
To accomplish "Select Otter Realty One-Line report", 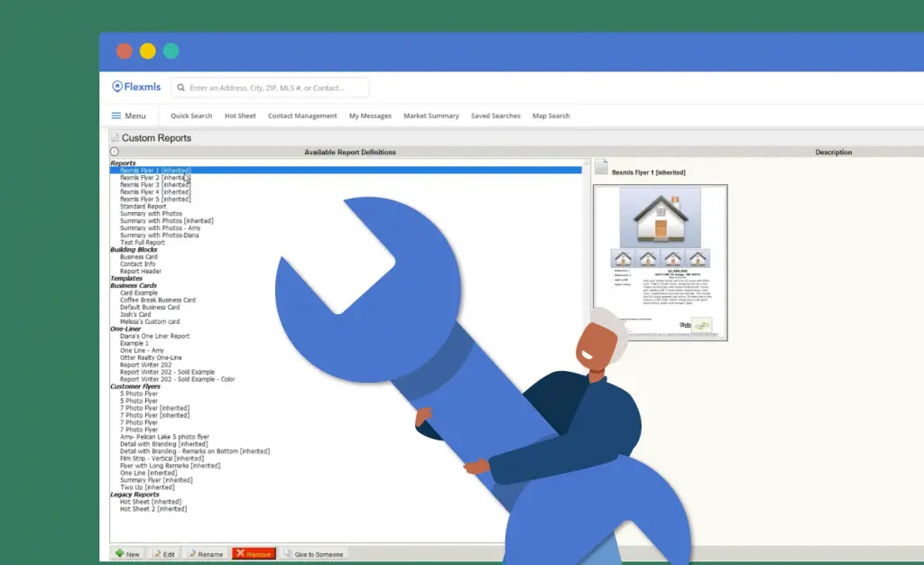I will (x=151, y=357).
